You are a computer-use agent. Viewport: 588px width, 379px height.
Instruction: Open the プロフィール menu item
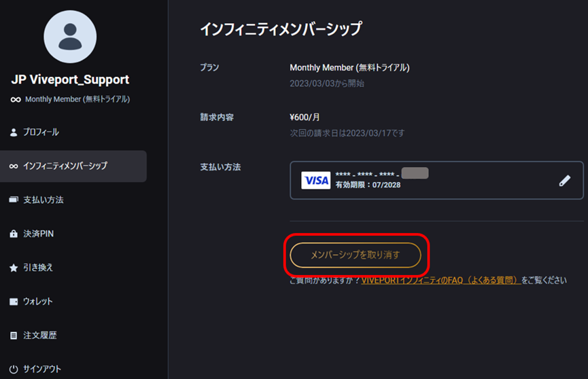tap(41, 132)
